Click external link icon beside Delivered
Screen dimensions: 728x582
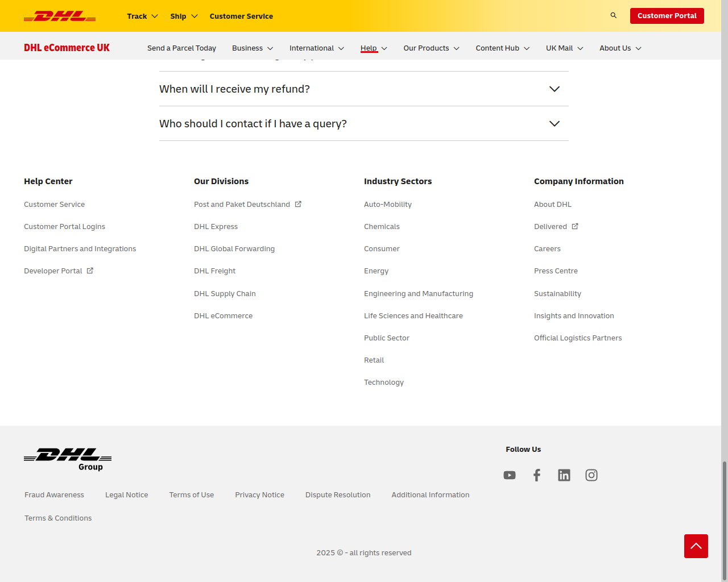click(575, 226)
